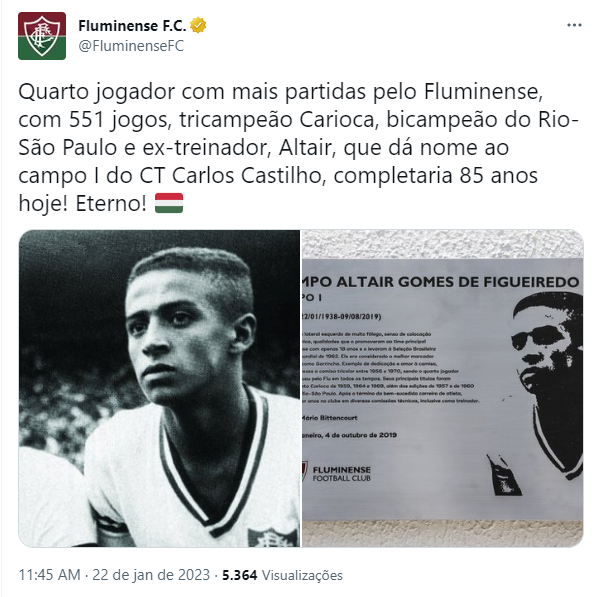Open the Fluminense crest profile picture
Image resolution: width=595 pixels, height=597 pixels.
click(x=42, y=36)
